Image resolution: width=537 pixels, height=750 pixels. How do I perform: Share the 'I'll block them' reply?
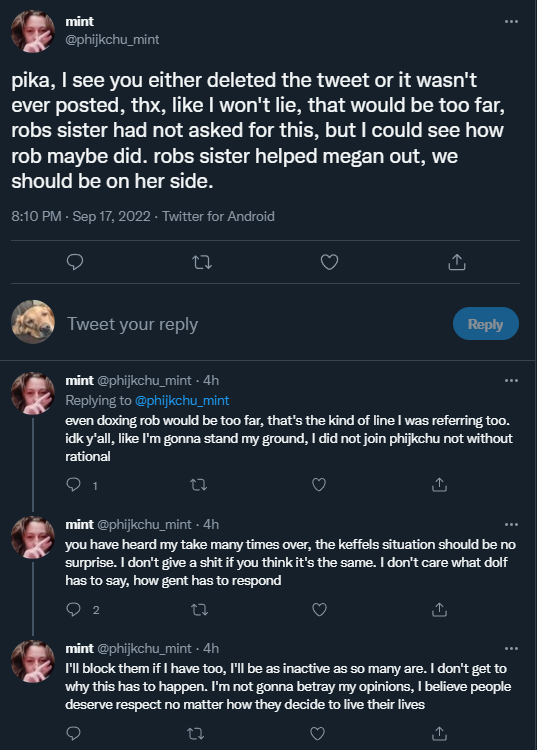pos(438,733)
